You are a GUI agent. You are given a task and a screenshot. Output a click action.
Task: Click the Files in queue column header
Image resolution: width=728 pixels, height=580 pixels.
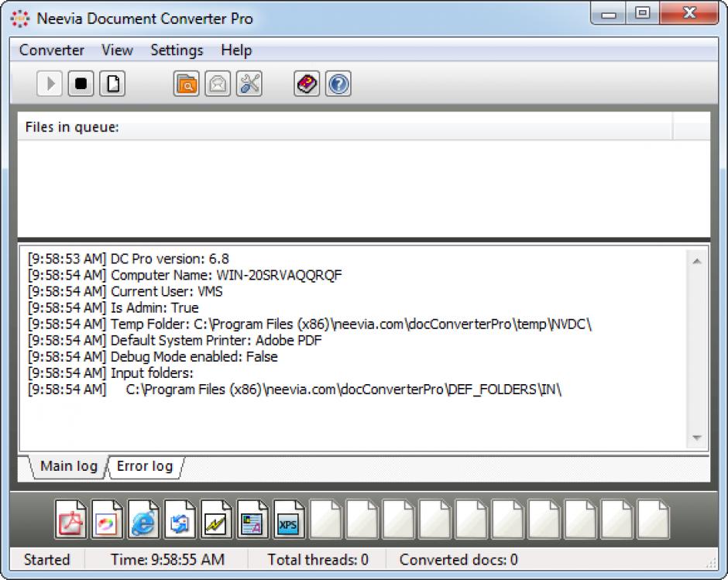345,127
